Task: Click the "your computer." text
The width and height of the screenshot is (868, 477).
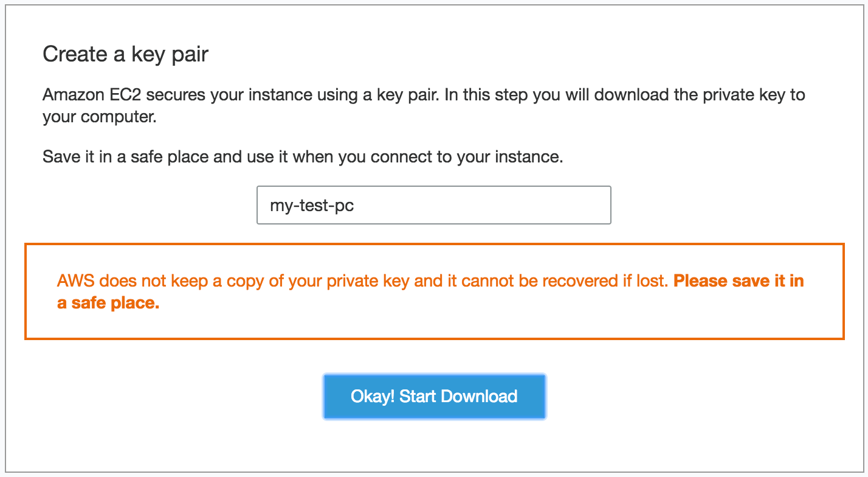Action: coord(100,116)
